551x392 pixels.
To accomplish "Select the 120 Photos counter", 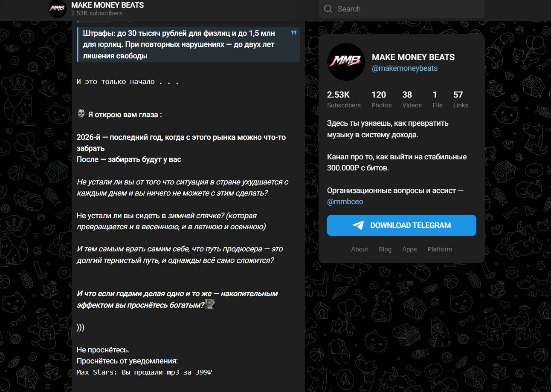I will pyautogui.click(x=381, y=99).
